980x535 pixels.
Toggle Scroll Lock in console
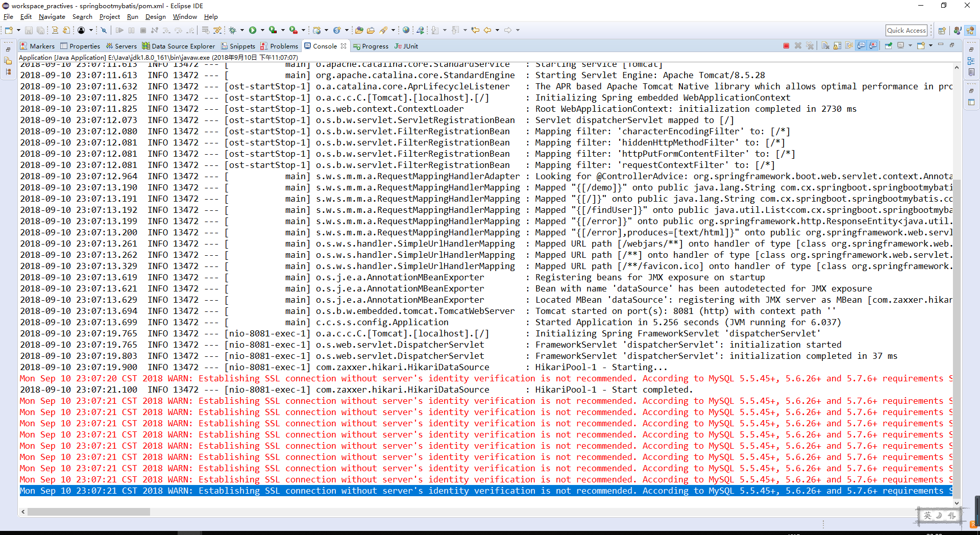pyautogui.click(x=837, y=46)
